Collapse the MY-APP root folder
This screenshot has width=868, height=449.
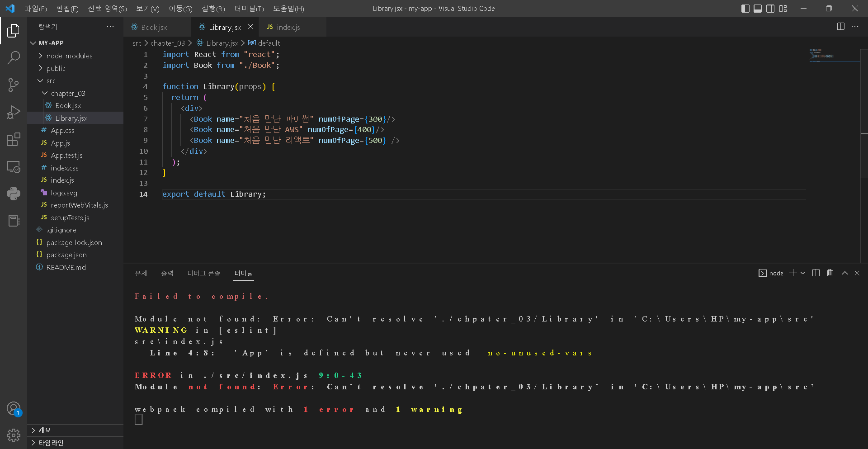point(75,43)
